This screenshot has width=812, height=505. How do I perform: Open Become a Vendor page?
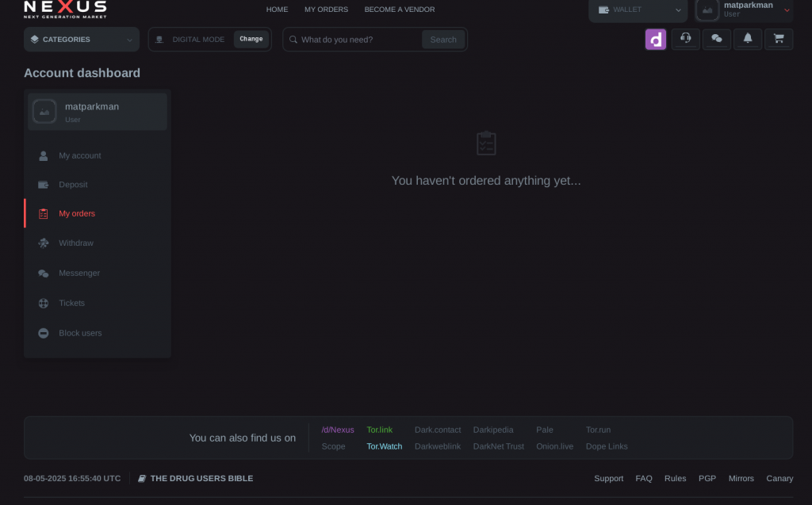(x=400, y=10)
